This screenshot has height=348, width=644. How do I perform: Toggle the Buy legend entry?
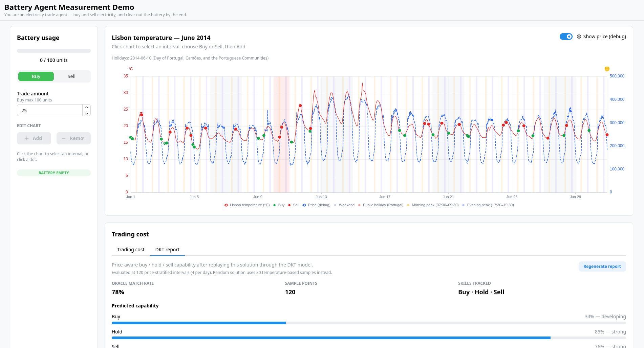[279, 205]
